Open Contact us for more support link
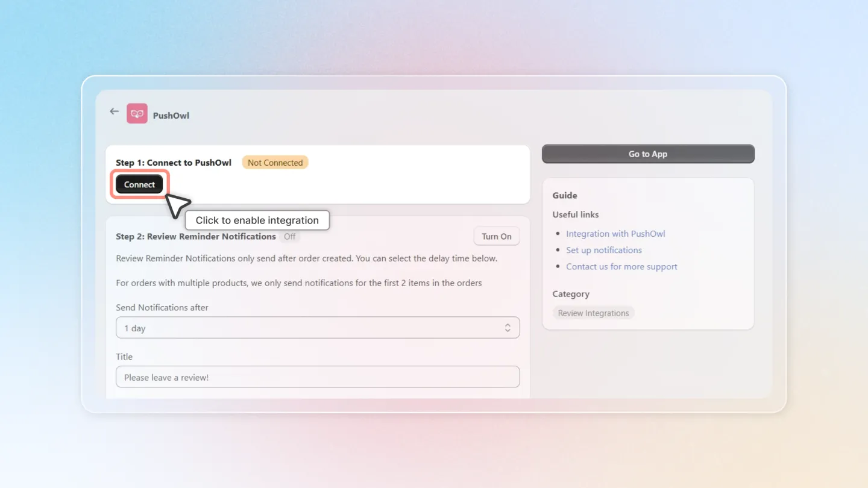 (621, 266)
